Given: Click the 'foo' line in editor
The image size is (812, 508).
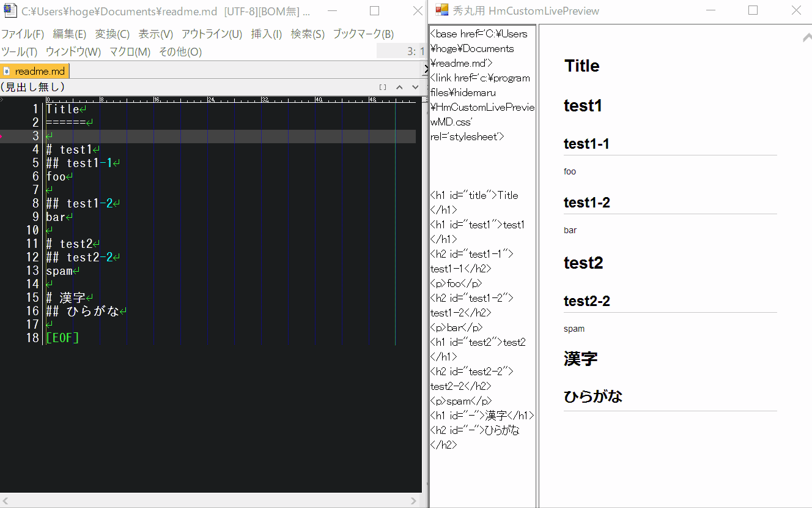Looking at the screenshot, I should point(56,177).
